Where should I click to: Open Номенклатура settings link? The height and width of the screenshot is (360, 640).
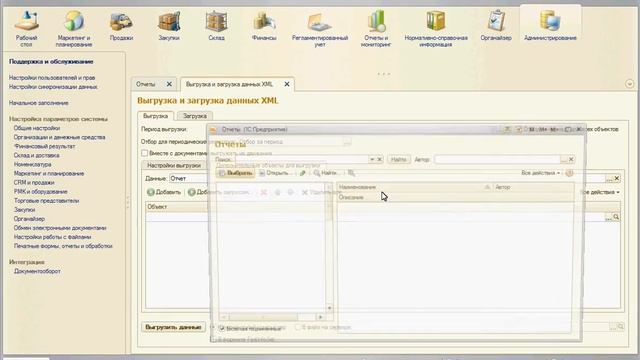(x=33, y=164)
